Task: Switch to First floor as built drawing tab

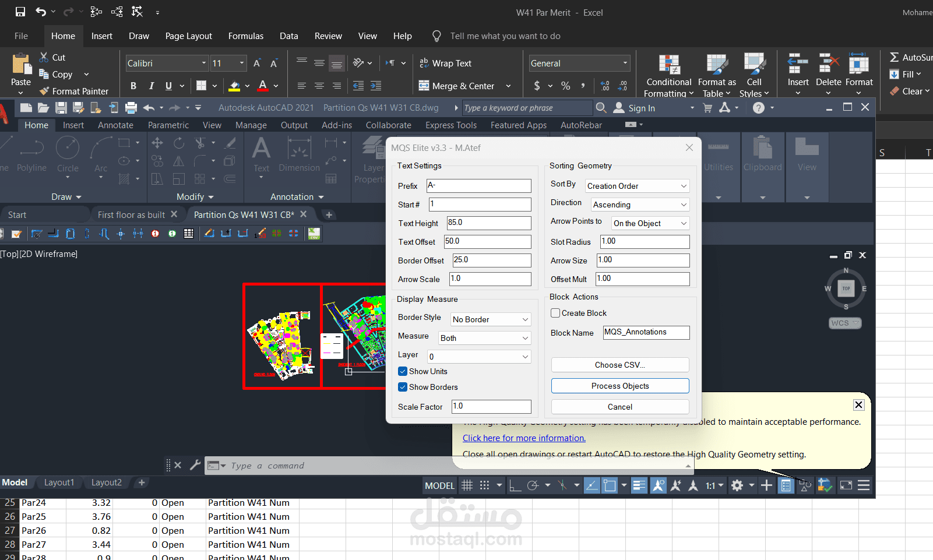Action: point(131,214)
